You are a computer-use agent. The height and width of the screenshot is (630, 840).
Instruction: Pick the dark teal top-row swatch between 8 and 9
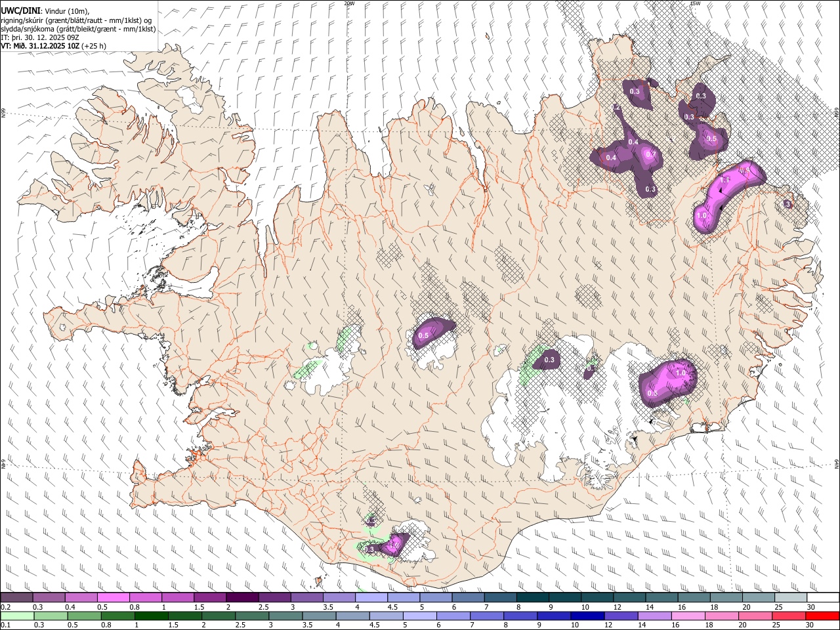(533, 598)
